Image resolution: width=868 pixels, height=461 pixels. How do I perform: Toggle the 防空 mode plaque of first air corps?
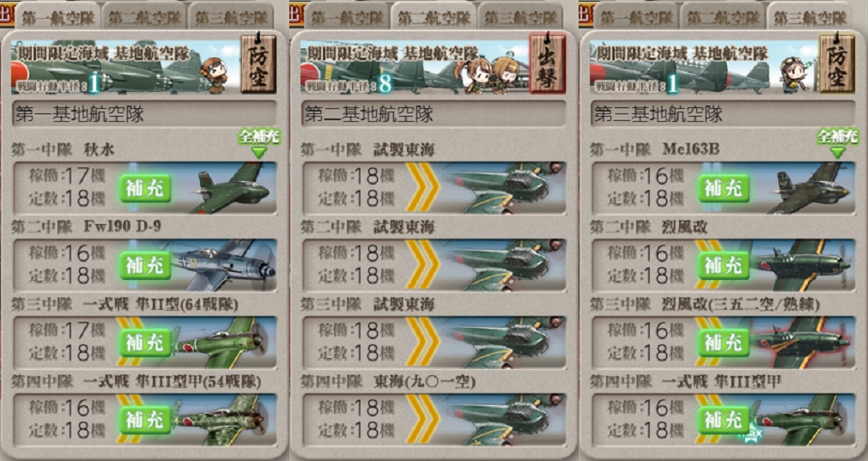pyautogui.click(x=258, y=64)
